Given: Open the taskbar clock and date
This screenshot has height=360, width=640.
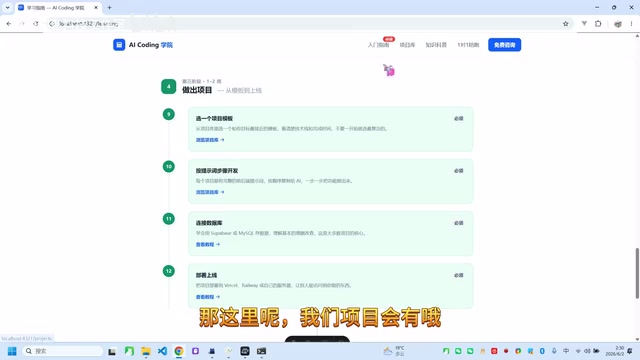Looking at the screenshot, I should (x=616, y=351).
